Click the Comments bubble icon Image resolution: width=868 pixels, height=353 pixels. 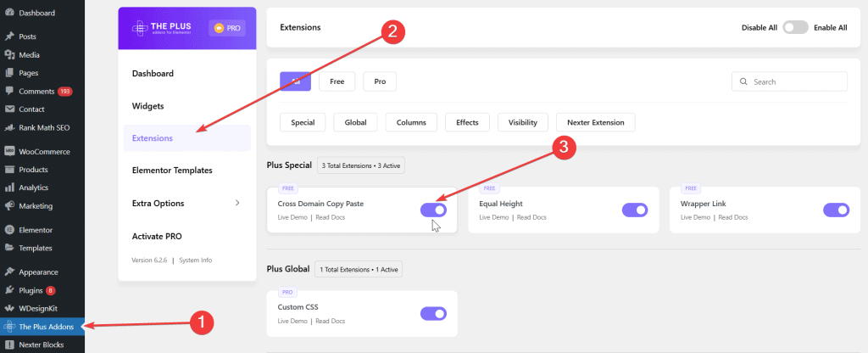(9, 91)
